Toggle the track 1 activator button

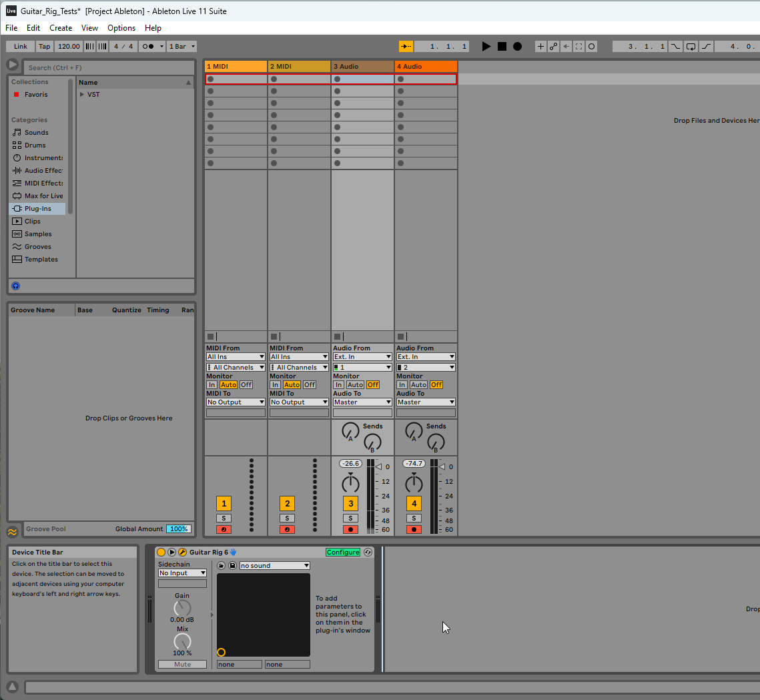pyautogui.click(x=224, y=504)
